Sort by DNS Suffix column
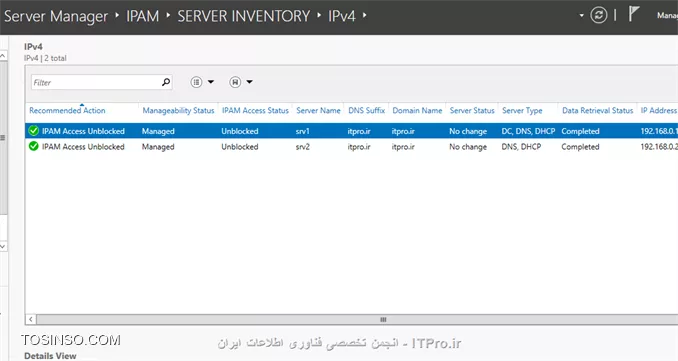The width and height of the screenshot is (678, 361). pos(367,110)
